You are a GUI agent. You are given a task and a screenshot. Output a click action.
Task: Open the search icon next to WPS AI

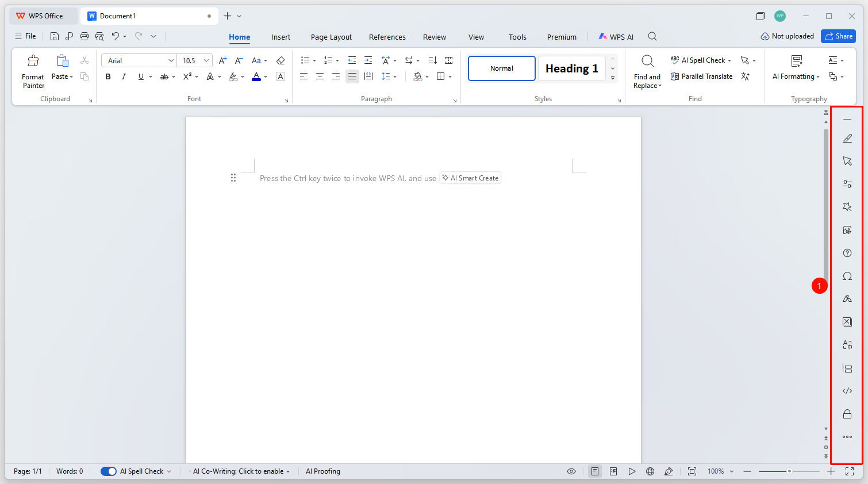(652, 36)
